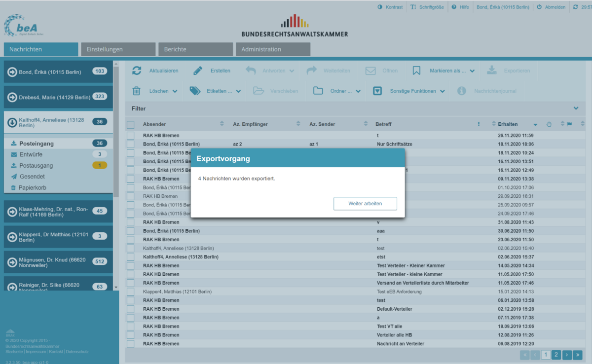Click the Markieren als bookmark icon
This screenshot has height=364, width=592.
coord(416,71)
